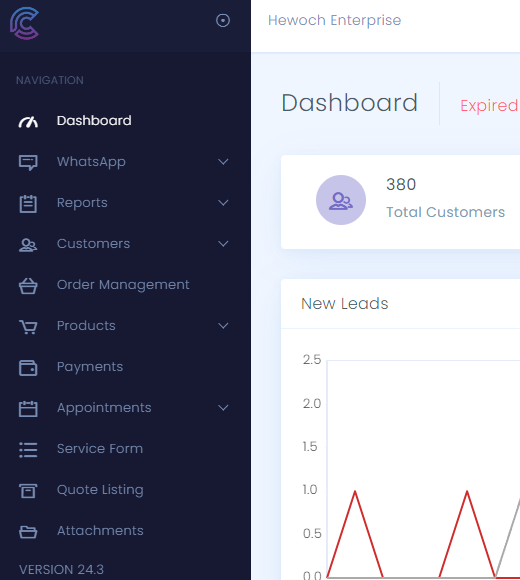The width and height of the screenshot is (520, 580).
Task: Open the Total Customers card
Action: coord(401,202)
